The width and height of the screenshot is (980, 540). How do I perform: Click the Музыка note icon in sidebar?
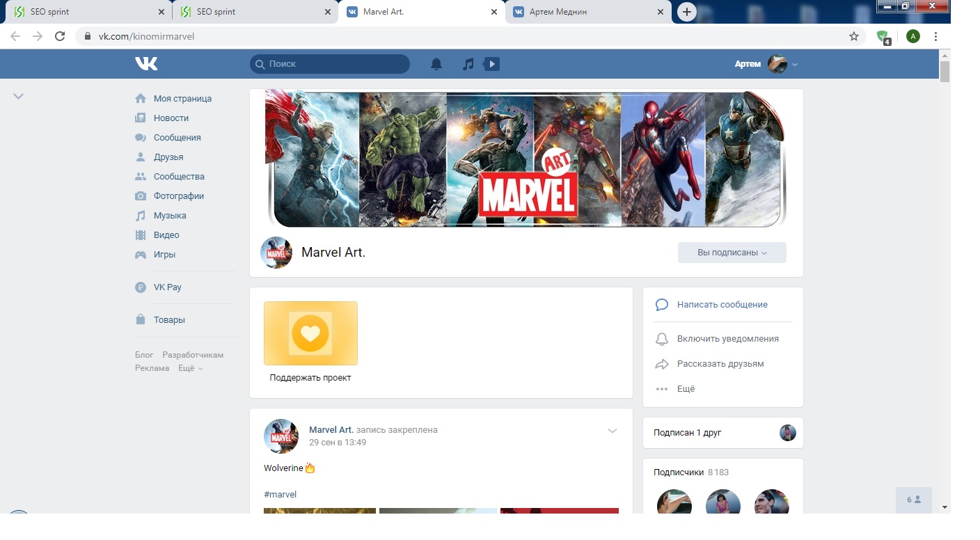tap(141, 216)
